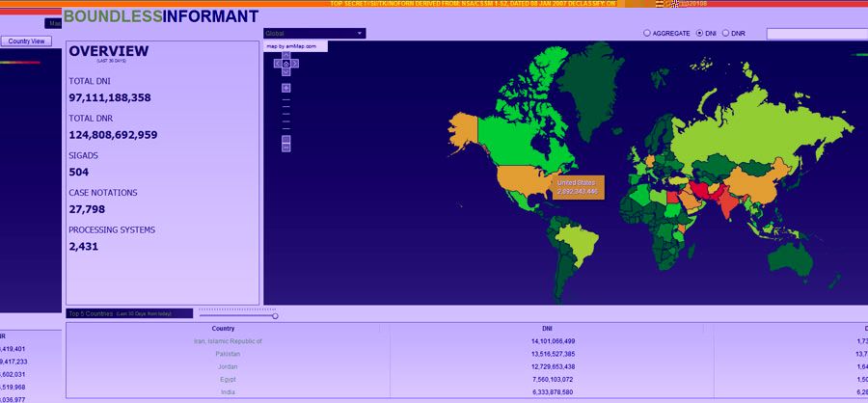Click the bottom-most map zoom control icon
Viewport: 868px width, 403px height.
pos(286,148)
